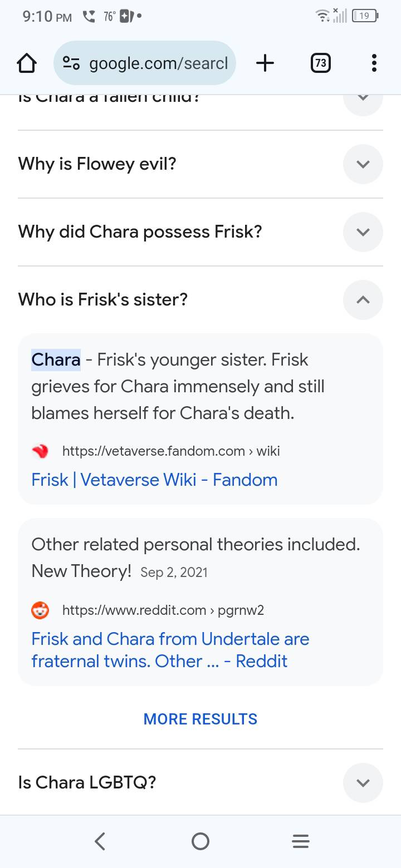Viewport: 401px width, 868px height.
Task: Open site info icon in address bar
Action: [71, 63]
